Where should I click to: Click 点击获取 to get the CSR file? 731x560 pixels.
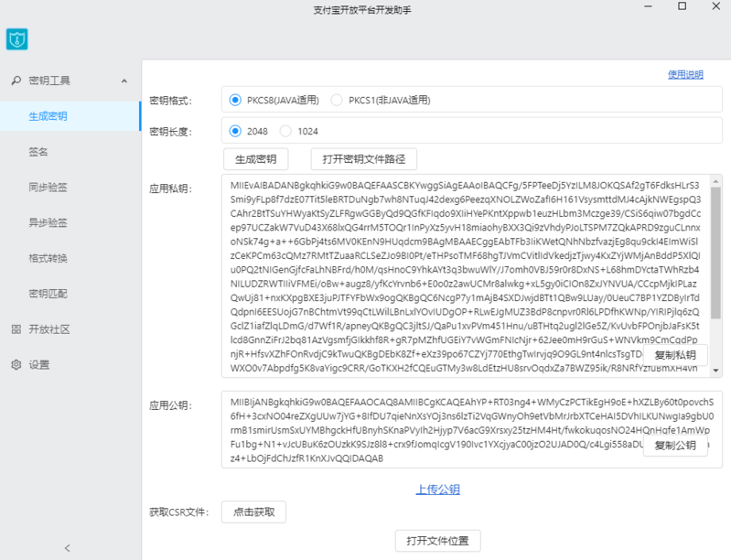tap(253, 512)
